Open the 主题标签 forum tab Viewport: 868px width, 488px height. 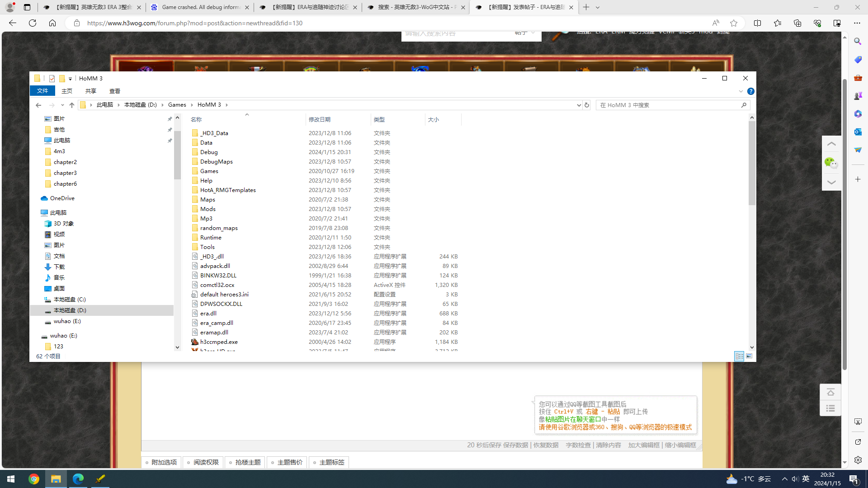click(x=329, y=462)
